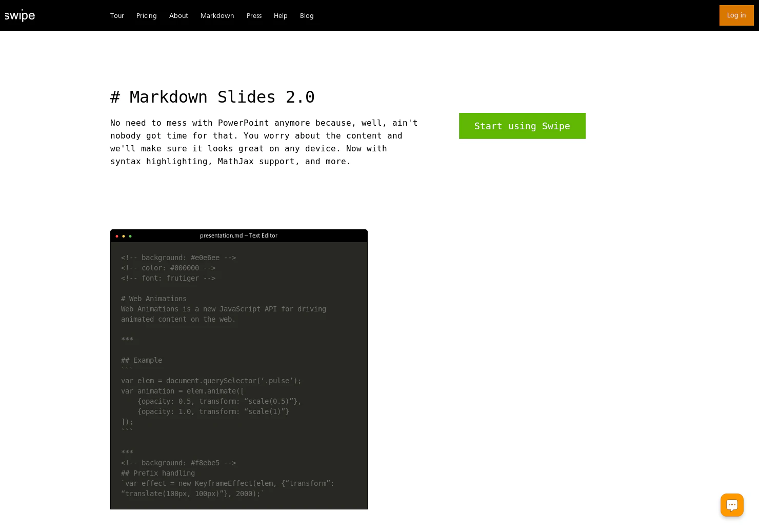Image resolution: width=759 pixels, height=532 pixels.
Task: Click the green zoom dot on the editor mockup
Action: (130, 236)
